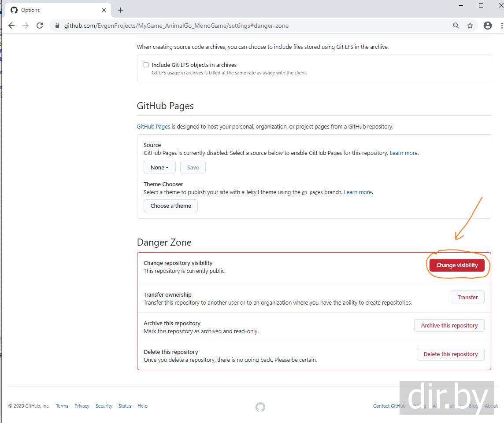Image resolution: width=504 pixels, height=423 pixels.
Task: Click the GitHub logo in footer
Action: pyautogui.click(x=260, y=407)
